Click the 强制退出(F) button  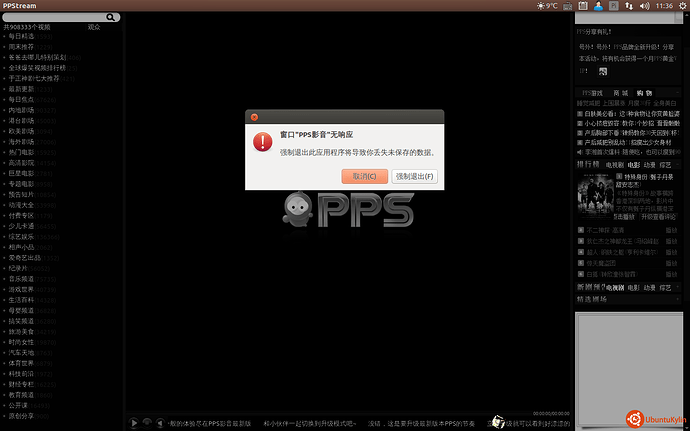[x=415, y=176]
